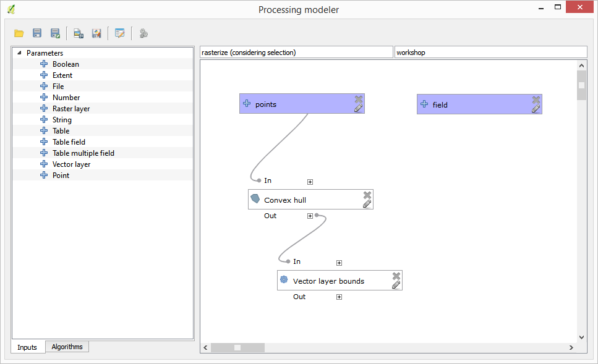Edit the Vector layer bounds algorithm
This screenshot has height=364, width=598.
click(396, 285)
